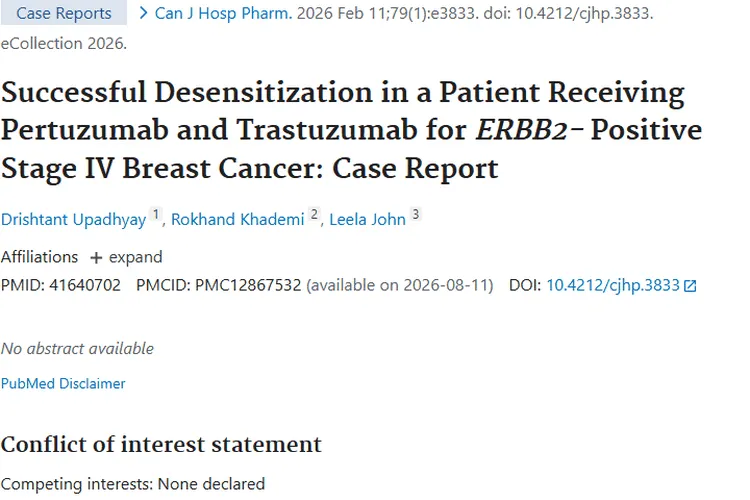Open affiliation superscript 3 after Leela John
Viewport: 750px width, 500px height.
pos(416,216)
